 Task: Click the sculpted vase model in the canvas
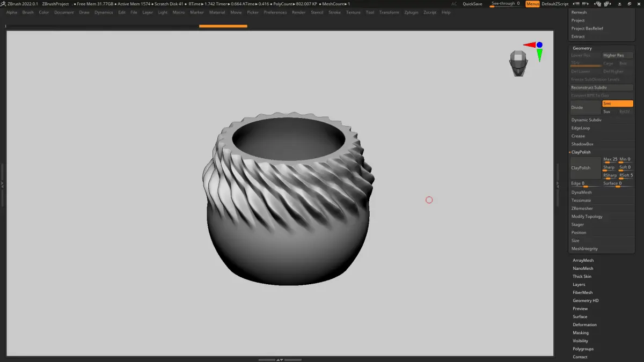288,198
